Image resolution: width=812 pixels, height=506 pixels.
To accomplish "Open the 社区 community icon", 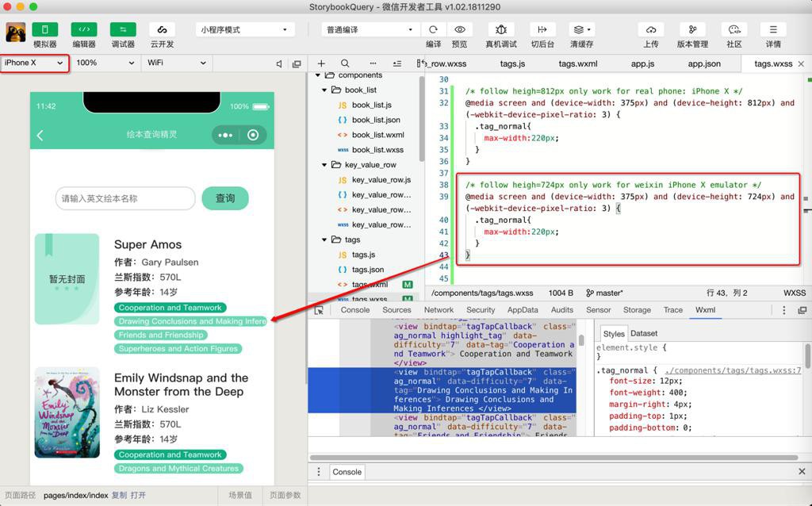I will [x=734, y=29].
